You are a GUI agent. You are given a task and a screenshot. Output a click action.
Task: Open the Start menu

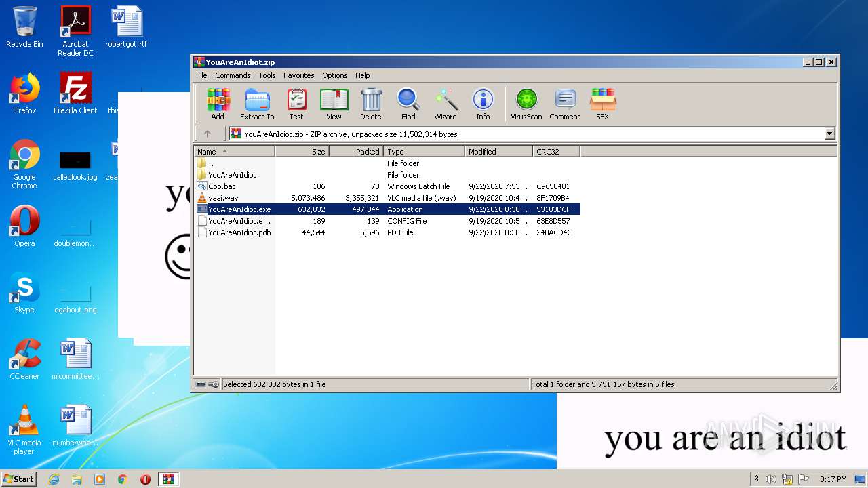point(19,479)
